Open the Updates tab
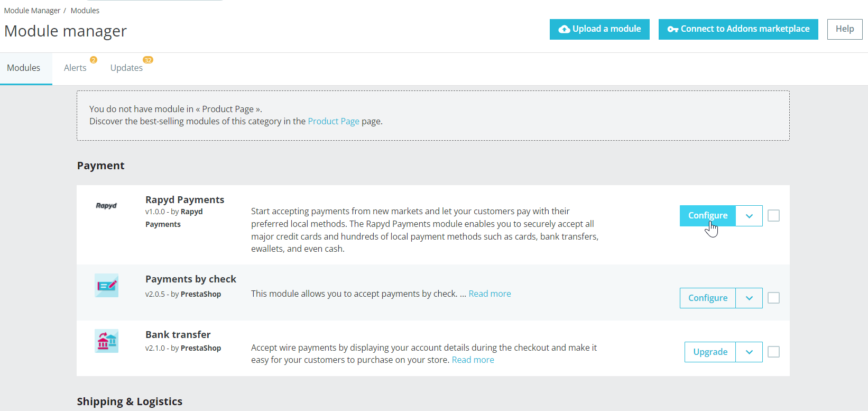868x411 pixels. coord(126,68)
